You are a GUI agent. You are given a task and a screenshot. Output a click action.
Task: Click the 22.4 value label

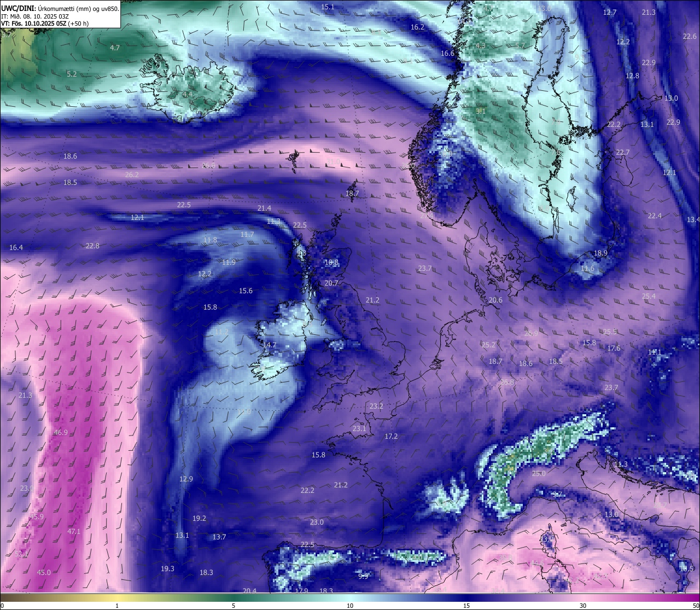pos(655,216)
